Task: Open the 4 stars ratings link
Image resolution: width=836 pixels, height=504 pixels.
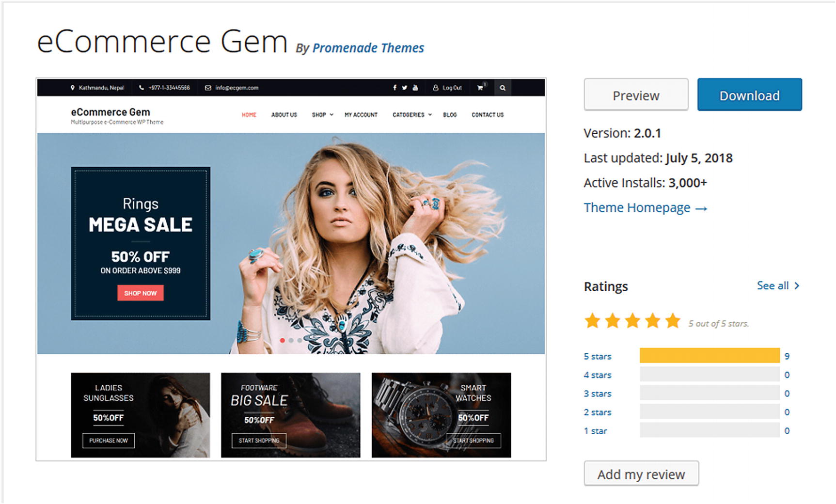Action: pos(598,375)
